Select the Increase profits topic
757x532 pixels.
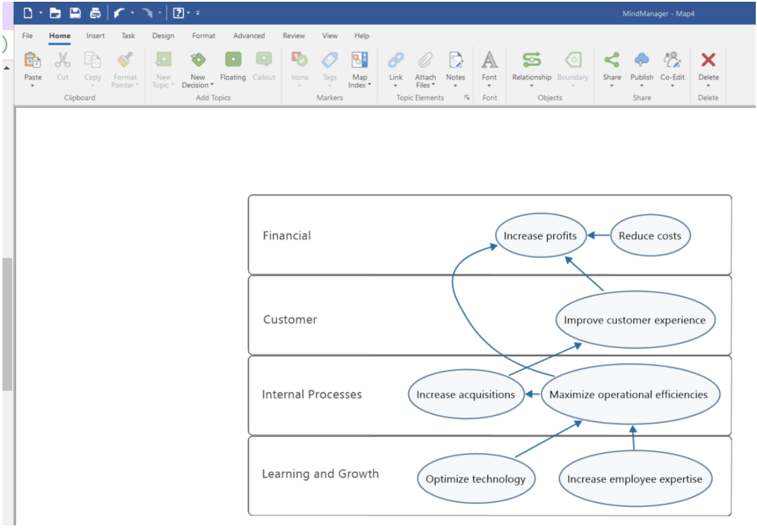pyautogui.click(x=540, y=235)
